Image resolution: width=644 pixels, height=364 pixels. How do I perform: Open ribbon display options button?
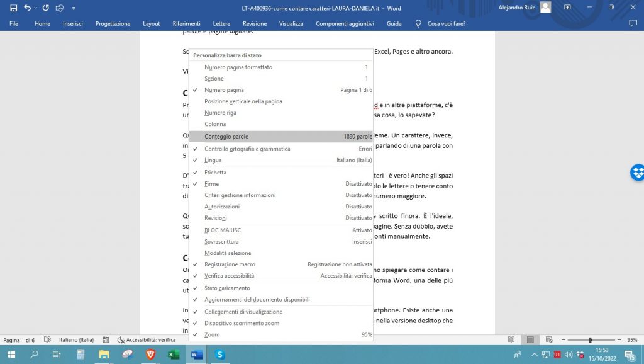568,8
